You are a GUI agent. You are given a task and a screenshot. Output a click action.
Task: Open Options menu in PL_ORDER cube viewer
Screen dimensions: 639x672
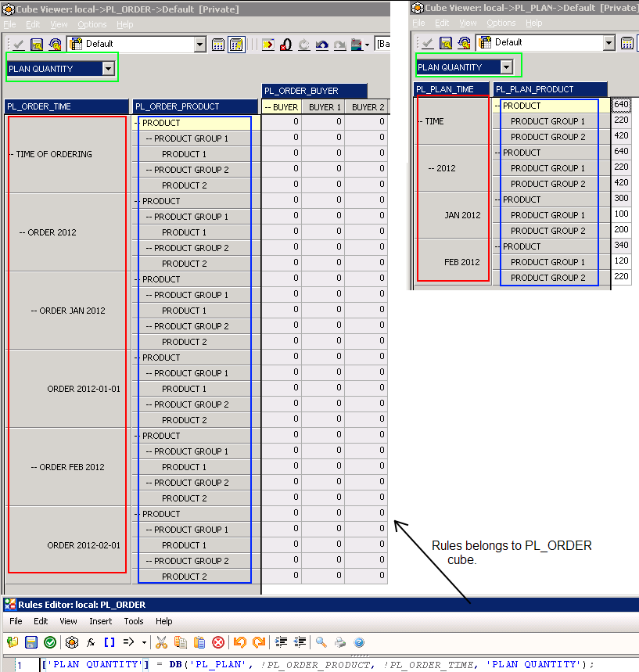(92, 24)
